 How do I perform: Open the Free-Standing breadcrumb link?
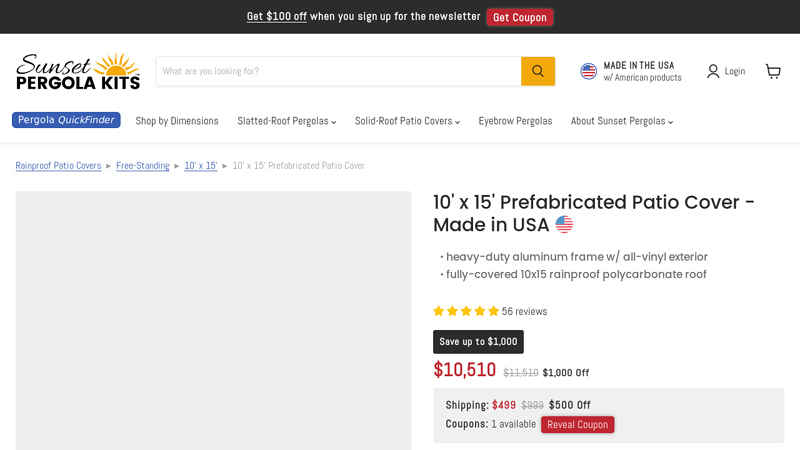(x=143, y=166)
